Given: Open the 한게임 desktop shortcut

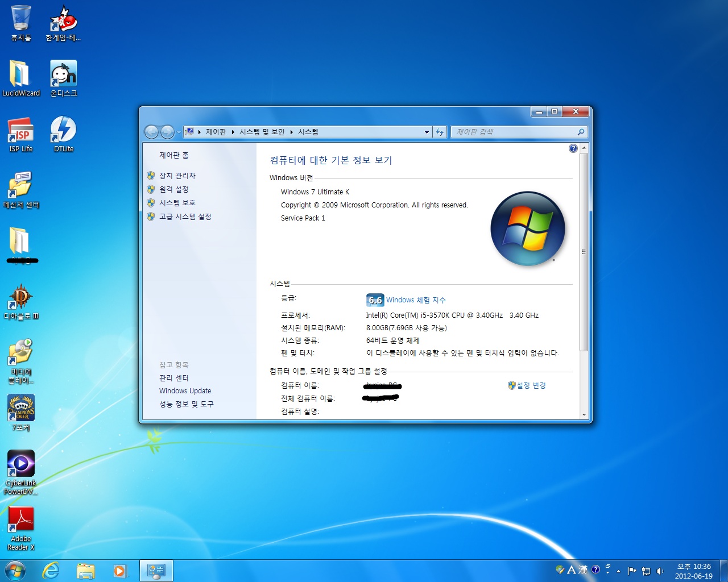Looking at the screenshot, I should point(63,23).
